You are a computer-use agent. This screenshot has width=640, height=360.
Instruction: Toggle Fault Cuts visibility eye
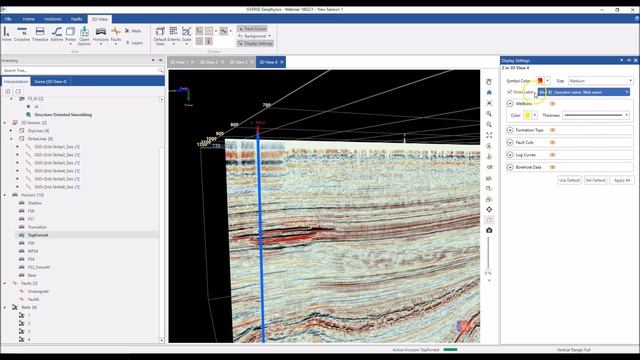553,142
